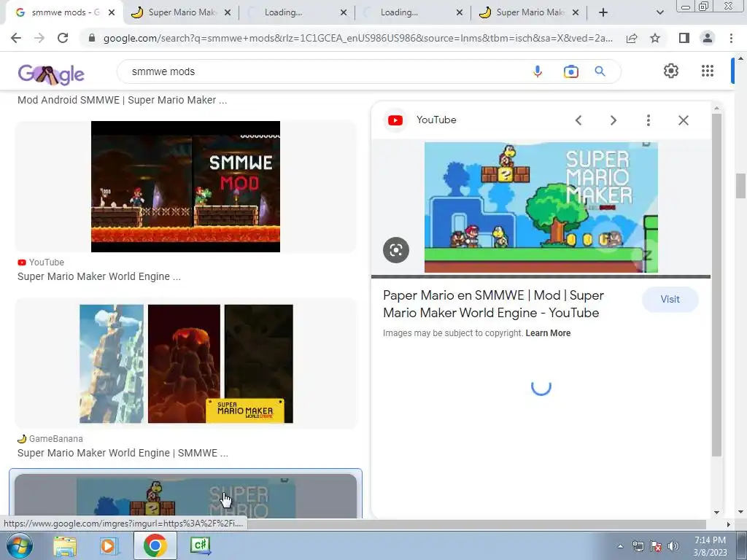The width and height of the screenshot is (747, 560).
Task: Open 'Mod Android SMMWE' result link
Action: [x=122, y=100]
